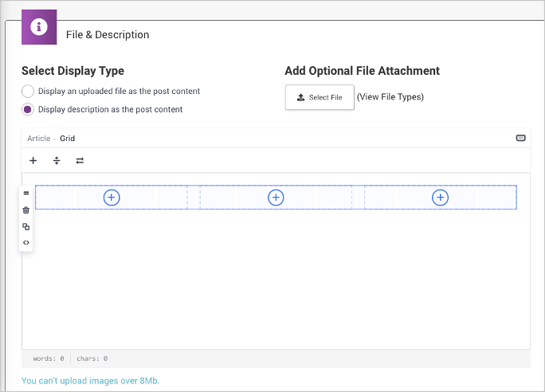Click the Grid breadcrumb item
This screenshot has width=545, height=392.
pyautogui.click(x=68, y=139)
